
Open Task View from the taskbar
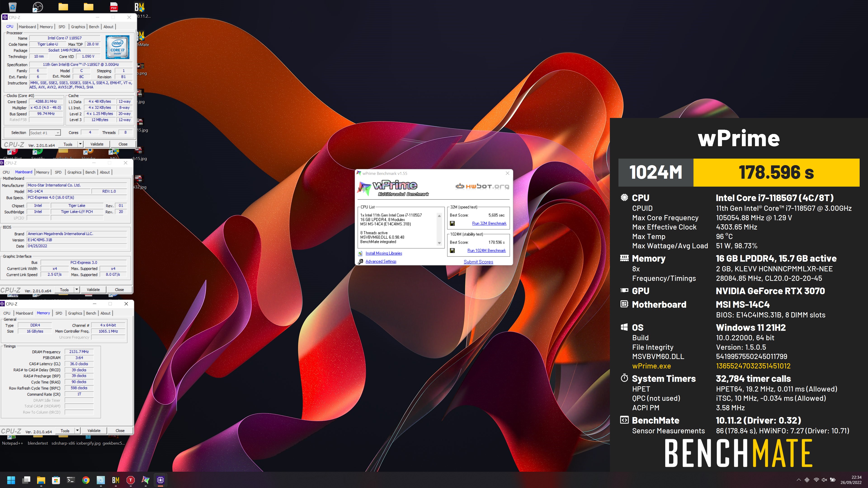click(x=26, y=480)
